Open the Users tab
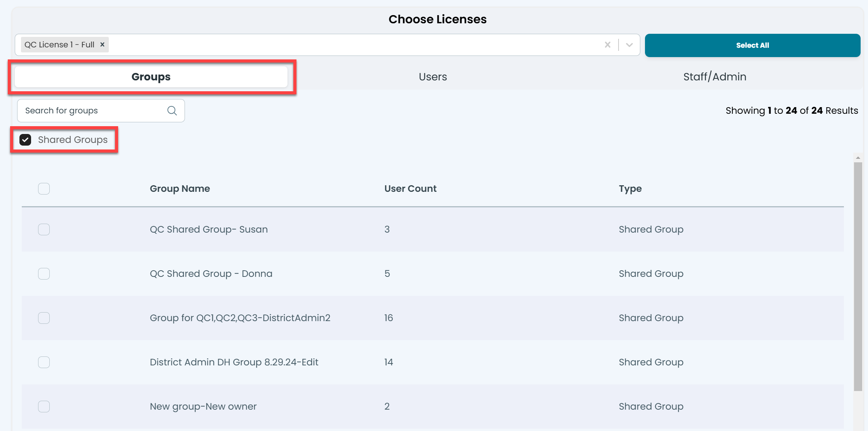Viewport: 868px width, 431px height. [433, 77]
